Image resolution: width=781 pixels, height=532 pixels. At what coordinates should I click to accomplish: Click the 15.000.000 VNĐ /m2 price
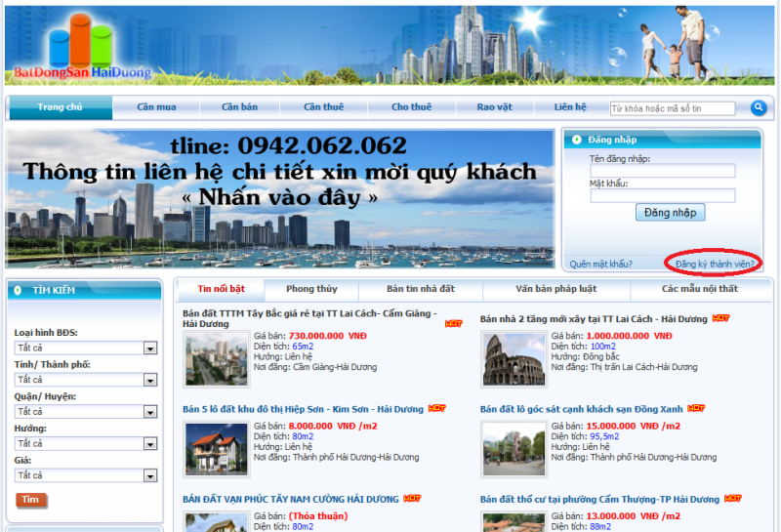(633, 426)
